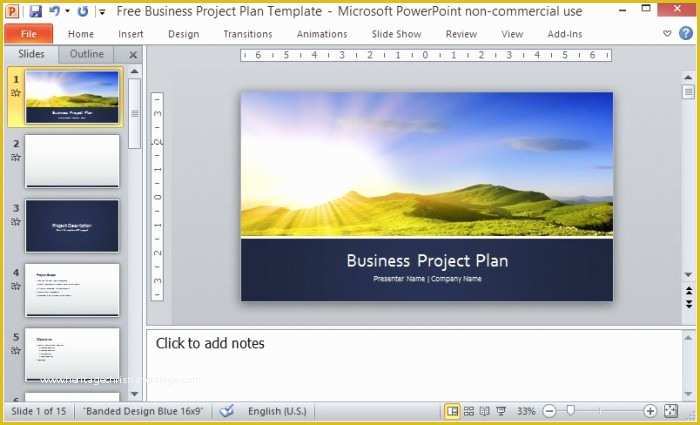The image size is (700, 425).
Task: Close the slides pane with the X
Action: (x=133, y=55)
